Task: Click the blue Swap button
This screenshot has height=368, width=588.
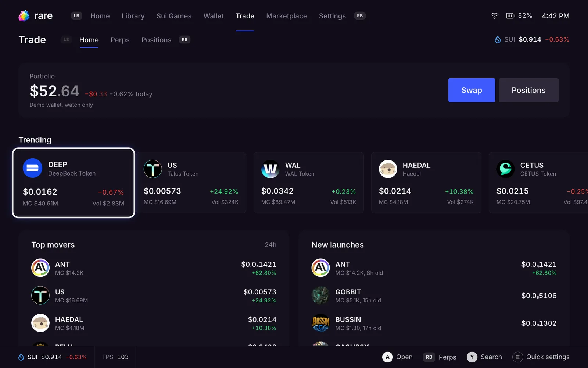Action: click(x=472, y=90)
